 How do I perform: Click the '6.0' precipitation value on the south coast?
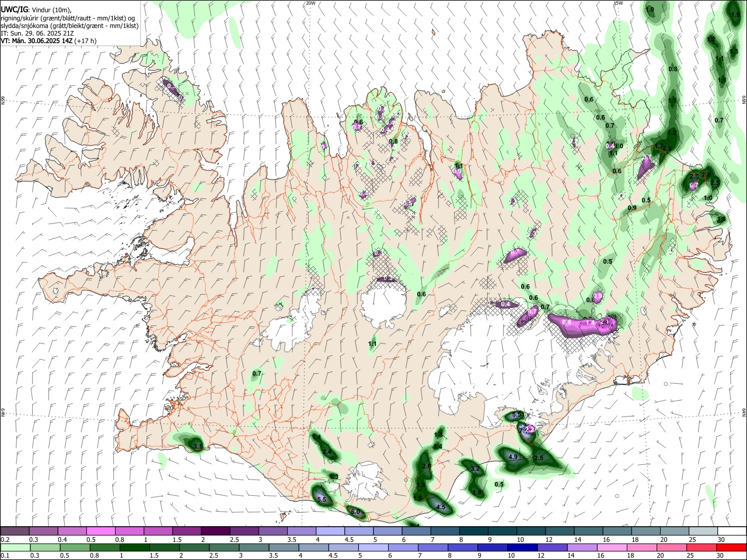(355, 513)
